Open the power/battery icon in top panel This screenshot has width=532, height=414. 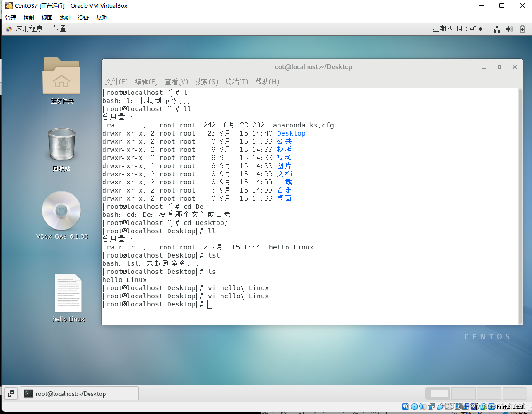(x=523, y=29)
